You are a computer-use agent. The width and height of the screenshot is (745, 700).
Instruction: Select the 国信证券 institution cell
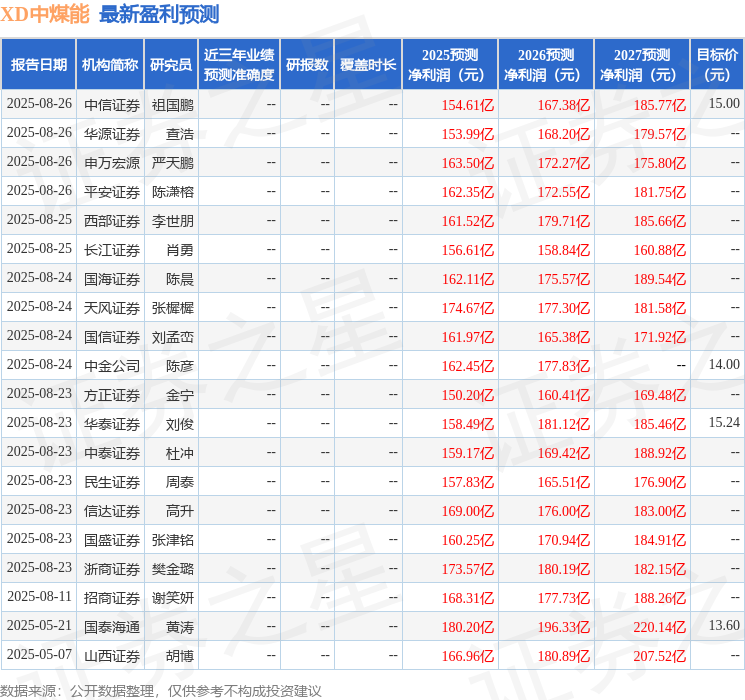click(112, 337)
